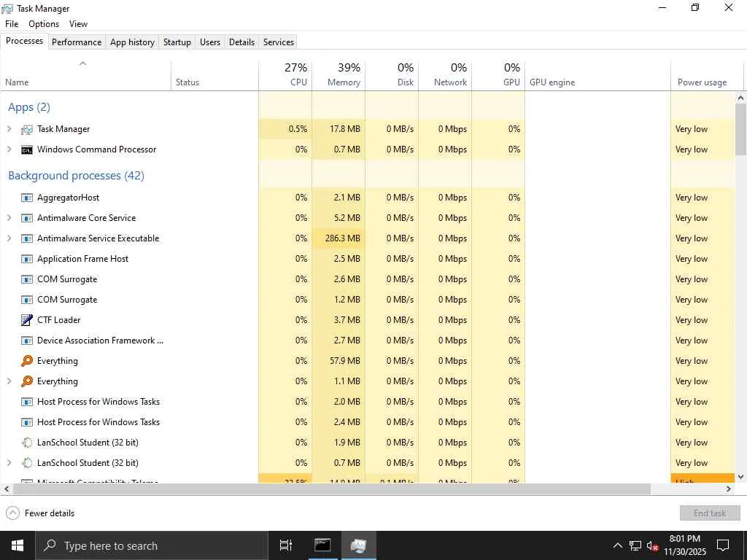Viewport: 747px width, 560px height.
Task: Click Host Process icon with 2.0 MB
Action: [x=27, y=402]
